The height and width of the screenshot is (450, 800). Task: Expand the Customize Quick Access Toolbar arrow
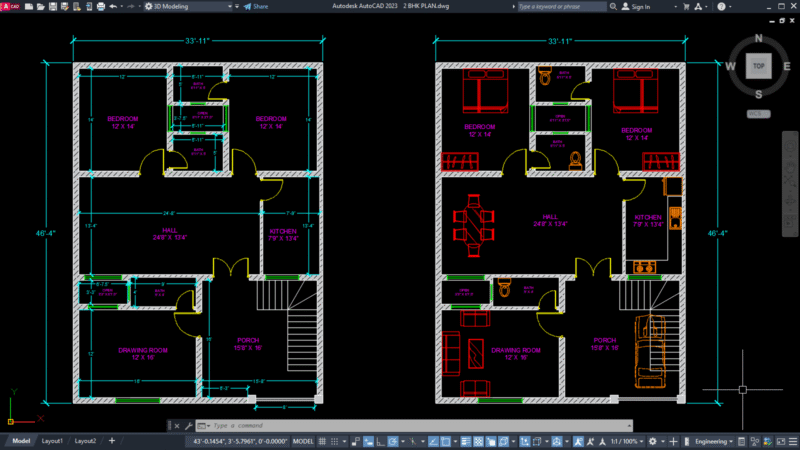tap(237, 6)
